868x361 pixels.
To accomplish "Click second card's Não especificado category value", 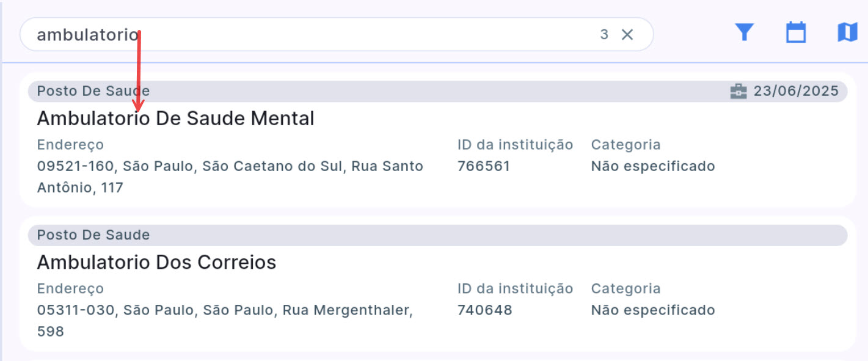I will [x=652, y=310].
